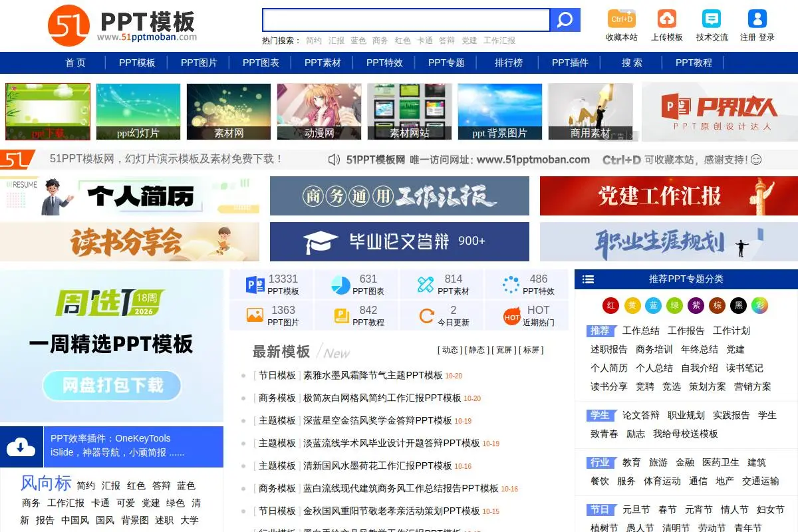
Task: Click the HOT 近期热门 icon
Action: coord(511,317)
